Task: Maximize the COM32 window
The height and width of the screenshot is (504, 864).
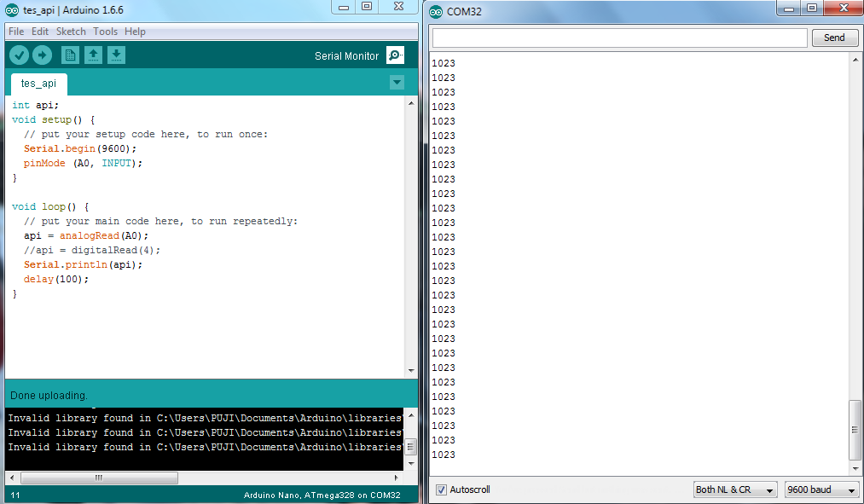Action: point(812,8)
